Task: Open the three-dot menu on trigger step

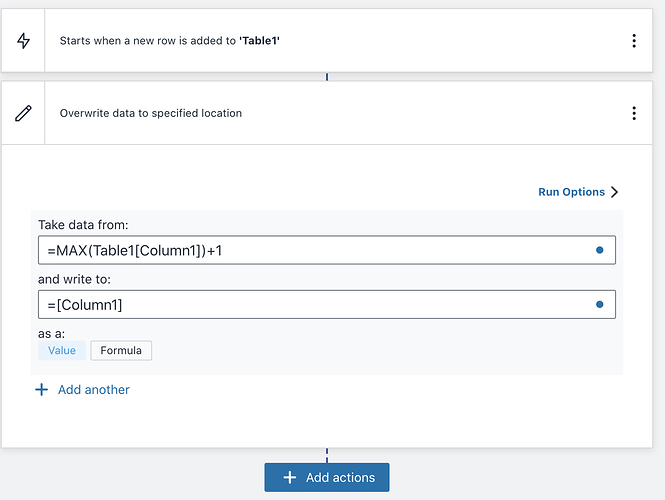Action: pos(633,41)
